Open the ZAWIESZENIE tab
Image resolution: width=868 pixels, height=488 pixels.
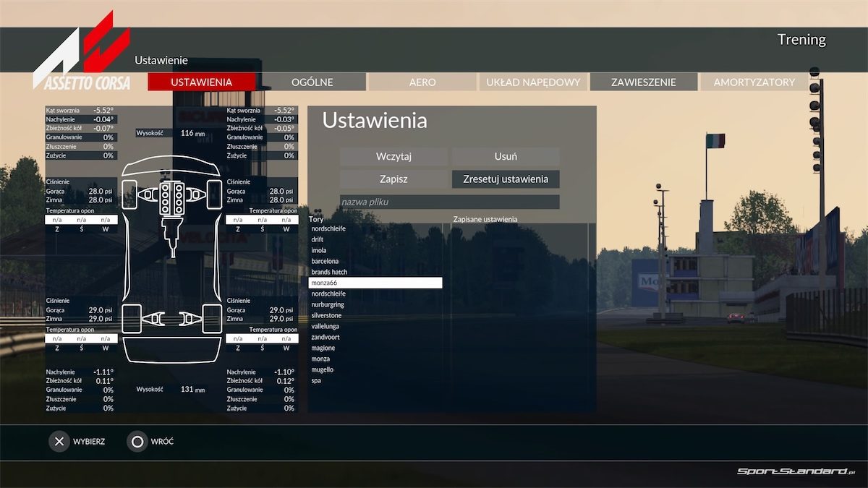pyautogui.click(x=644, y=82)
